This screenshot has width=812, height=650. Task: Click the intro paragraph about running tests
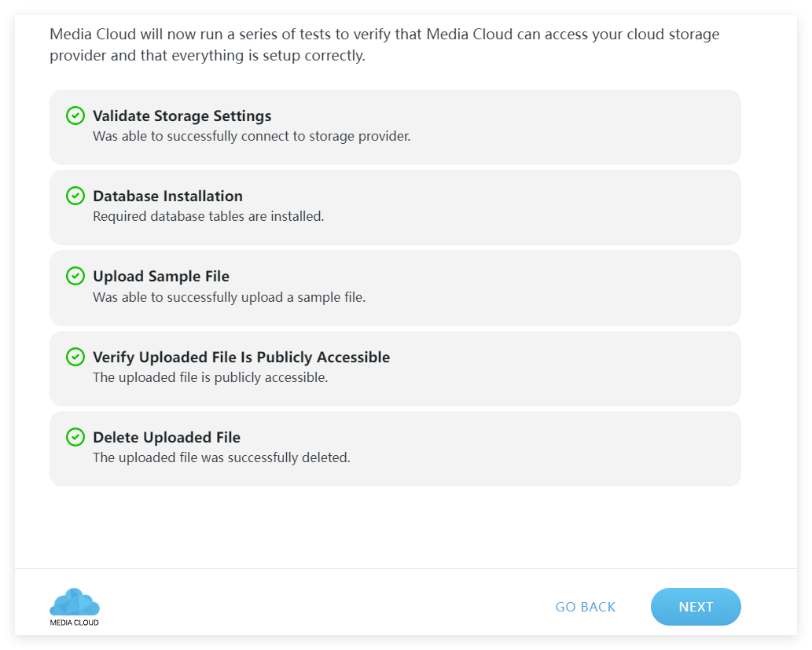(x=384, y=45)
